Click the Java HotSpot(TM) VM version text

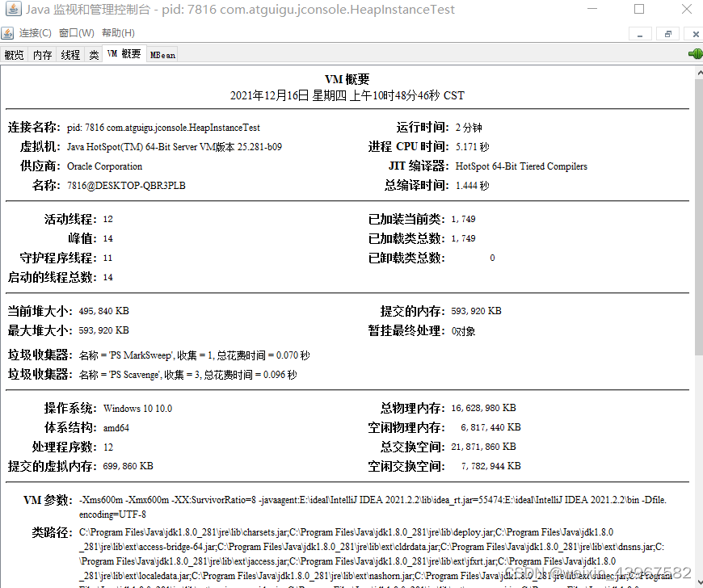(175, 147)
